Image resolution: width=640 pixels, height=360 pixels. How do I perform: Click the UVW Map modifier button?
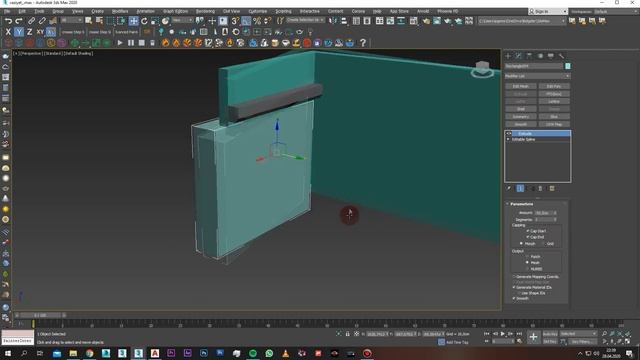click(x=554, y=124)
